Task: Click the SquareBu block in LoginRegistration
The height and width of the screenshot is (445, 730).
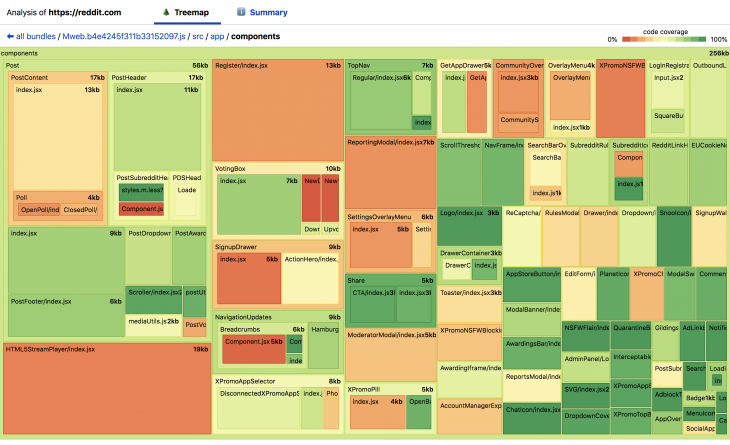Action: click(668, 121)
